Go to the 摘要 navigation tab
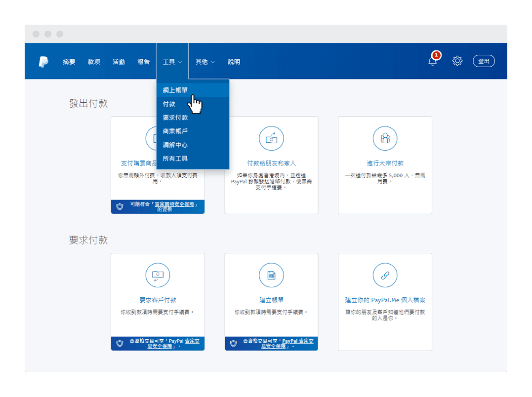This screenshot has height=397, width=532. click(69, 62)
